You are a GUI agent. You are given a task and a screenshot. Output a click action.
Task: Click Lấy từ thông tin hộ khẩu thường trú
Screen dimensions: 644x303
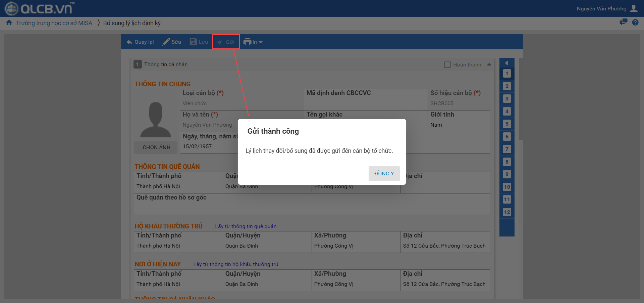pyautogui.click(x=235, y=264)
